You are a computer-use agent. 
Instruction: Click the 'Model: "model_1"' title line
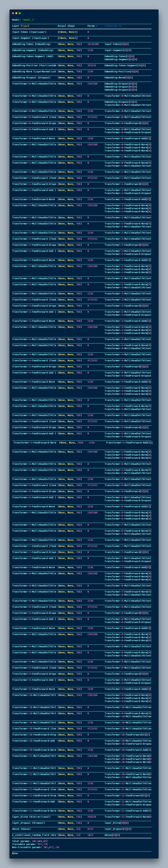pyautogui.click(x=23, y=20)
